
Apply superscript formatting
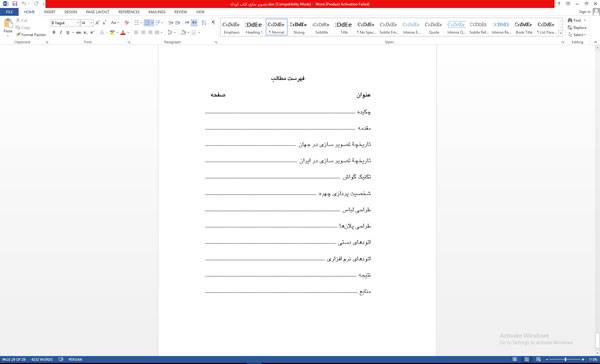tap(92, 33)
